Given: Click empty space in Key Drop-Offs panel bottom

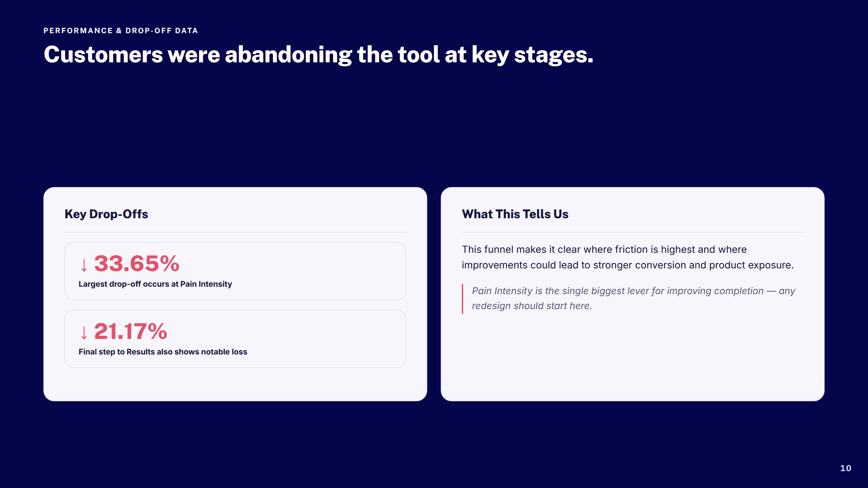Looking at the screenshot, I should pos(235,385).
